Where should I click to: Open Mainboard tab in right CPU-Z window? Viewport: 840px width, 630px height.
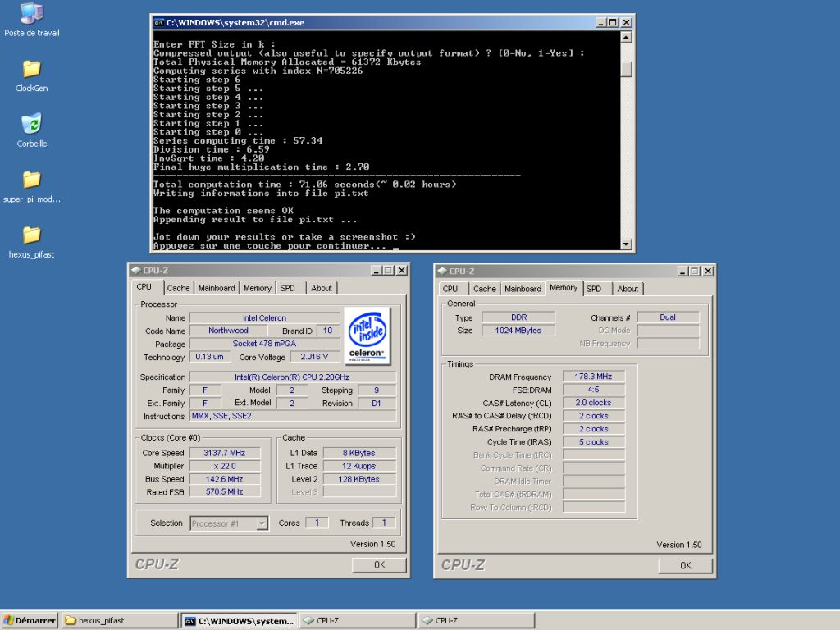coord(523,289)
